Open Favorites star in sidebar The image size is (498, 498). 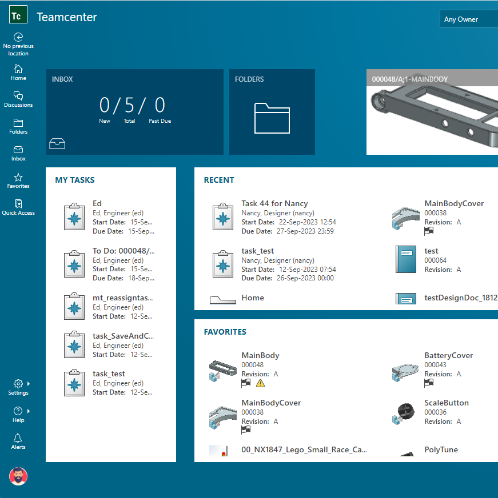pos(18,181)
